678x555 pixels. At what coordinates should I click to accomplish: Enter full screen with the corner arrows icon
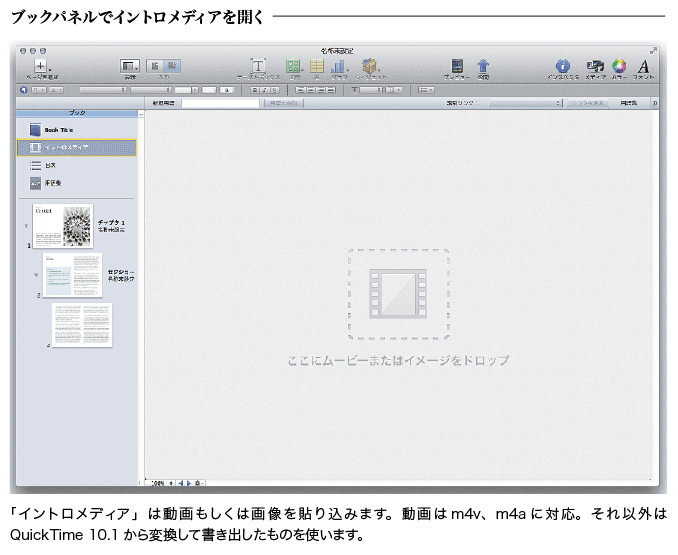click(653, 51)
